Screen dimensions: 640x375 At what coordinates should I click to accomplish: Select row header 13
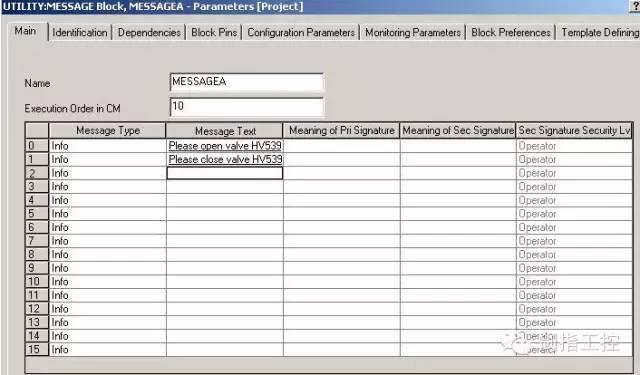coord(37,322)
